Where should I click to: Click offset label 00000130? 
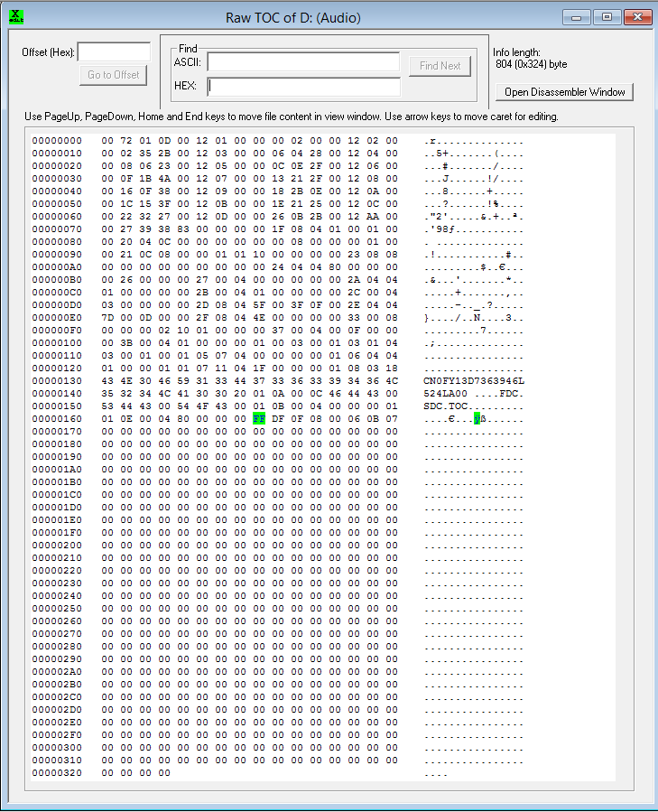[57, 380]
